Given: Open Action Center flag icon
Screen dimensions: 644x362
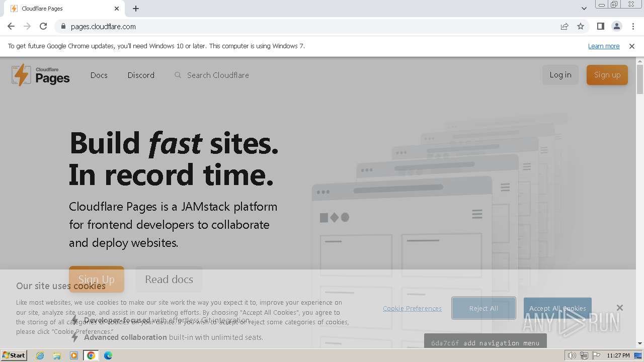Looking at the screenshot, I should (x=596, y=355).
